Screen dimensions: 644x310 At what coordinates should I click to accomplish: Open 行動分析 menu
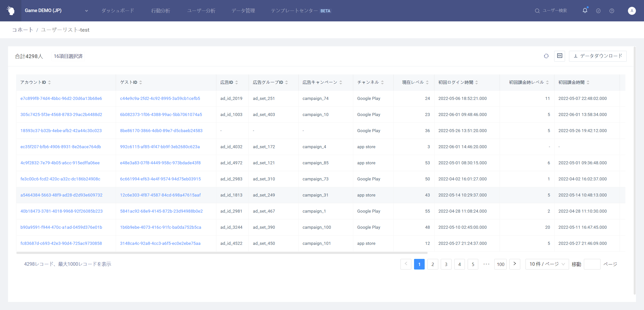click(161, 11)
